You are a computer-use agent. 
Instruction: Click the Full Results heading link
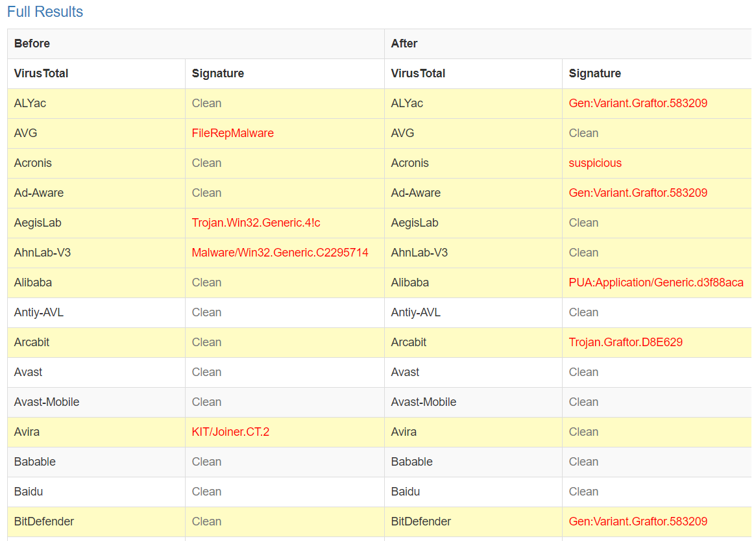pos(45,12)
